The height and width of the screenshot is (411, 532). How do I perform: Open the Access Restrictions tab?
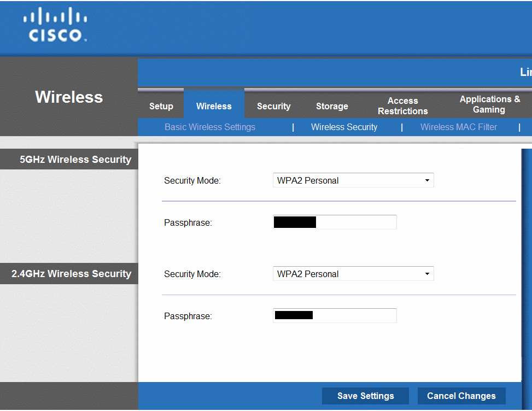(x=402, y=105)
